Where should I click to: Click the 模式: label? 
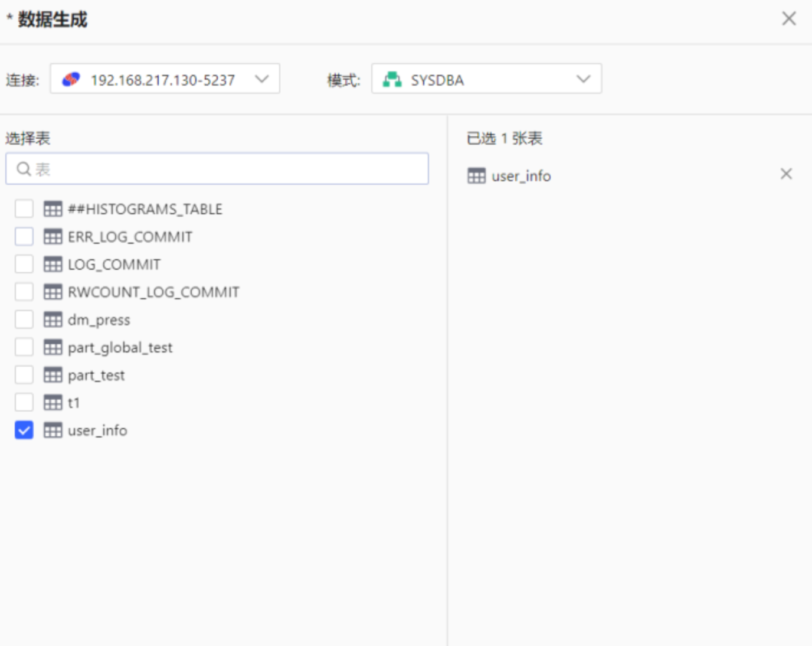[x=344, y=80]
